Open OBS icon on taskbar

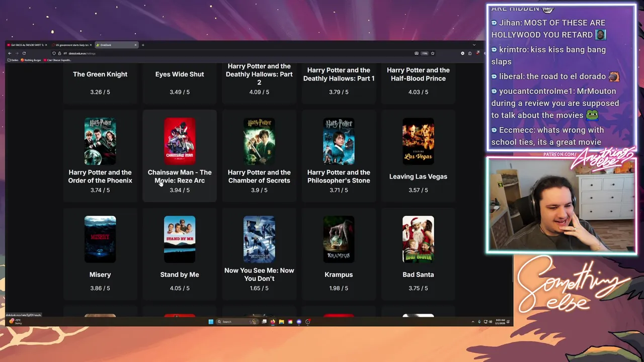[x=307, y=322]
